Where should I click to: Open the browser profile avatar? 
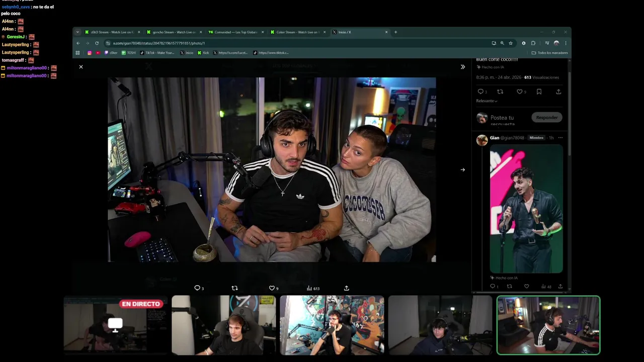tap(556, 43)
